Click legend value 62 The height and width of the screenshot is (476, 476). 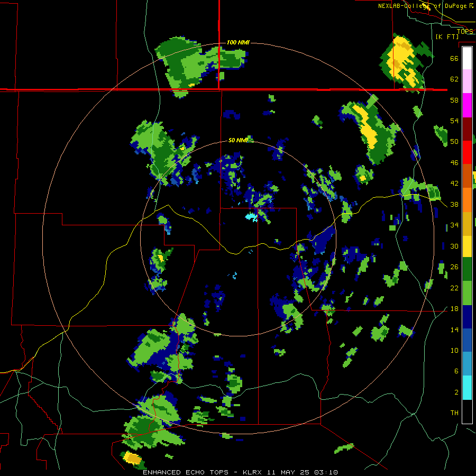tap(454, 79)
